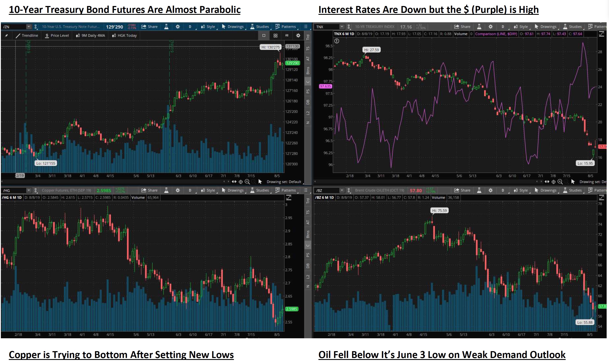Click the curve scale icon on copper chart
This screenshot has height=364, width=609.
[289, 198]
